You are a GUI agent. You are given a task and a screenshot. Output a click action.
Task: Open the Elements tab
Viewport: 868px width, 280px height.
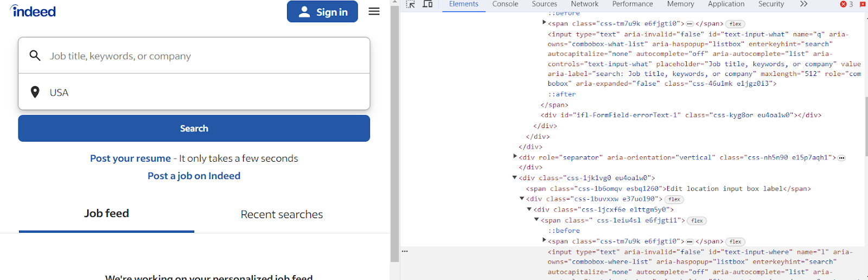click(x=463, y=4)
